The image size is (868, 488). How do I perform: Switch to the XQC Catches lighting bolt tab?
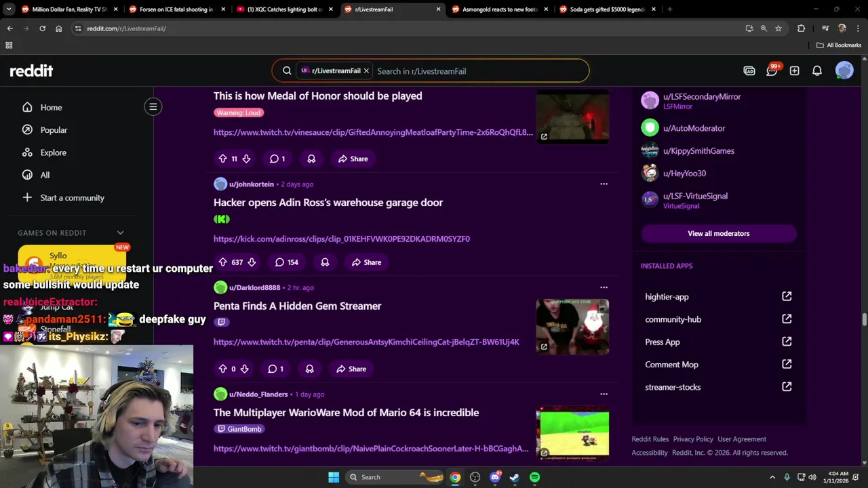(x=284, y=9)
